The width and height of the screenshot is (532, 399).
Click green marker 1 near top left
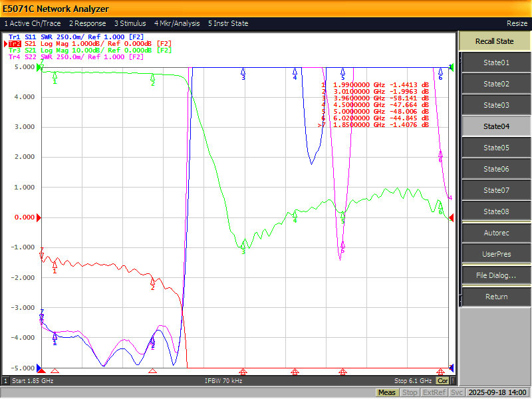tap(55, 77)
